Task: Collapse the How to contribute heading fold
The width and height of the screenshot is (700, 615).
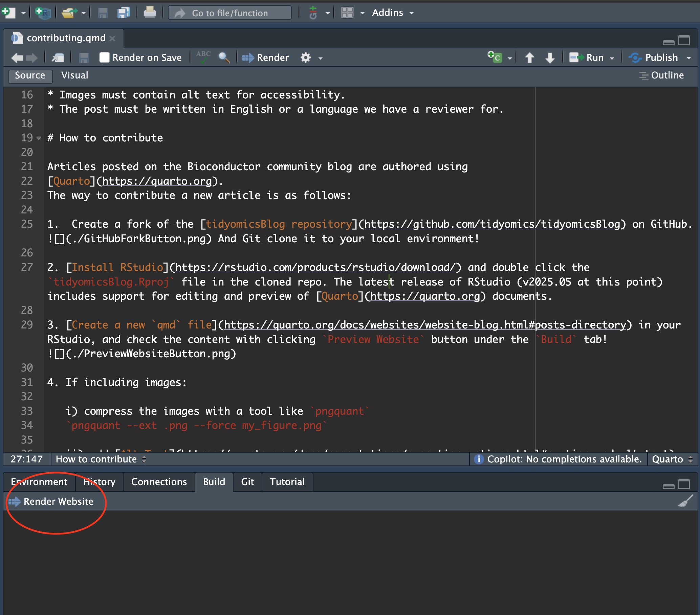Action: click(x=39, y=138)
